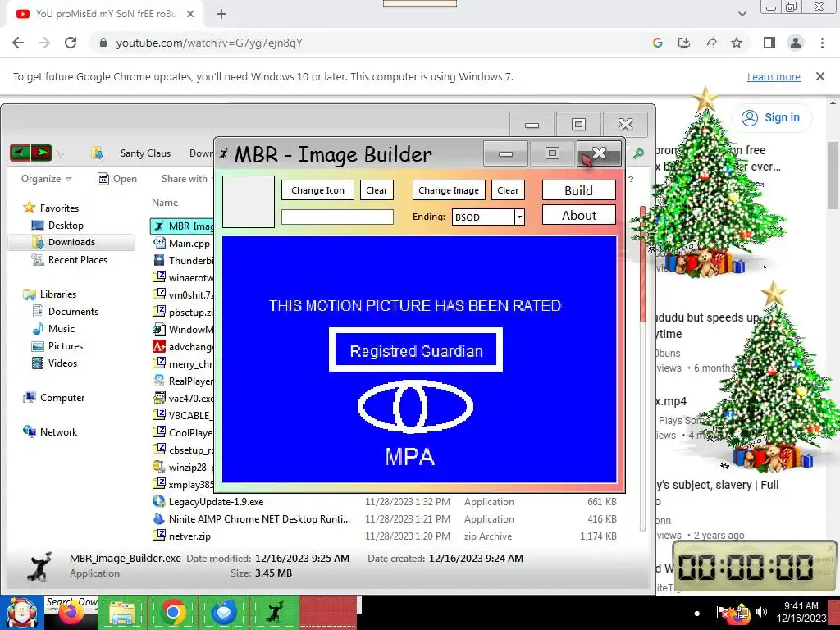
Task: Click Open in the Explorer toolbar
Action: pyautogui.click(x=117, y=179)
